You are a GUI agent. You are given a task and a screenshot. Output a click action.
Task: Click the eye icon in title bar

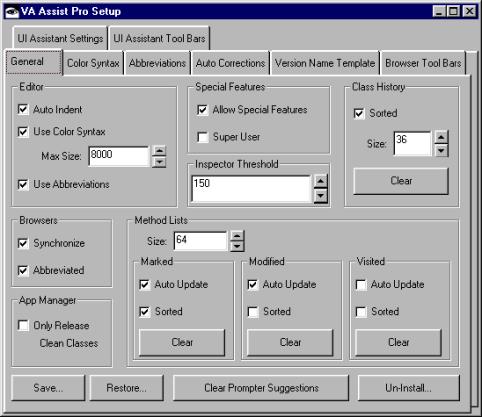tap(12, 12)
